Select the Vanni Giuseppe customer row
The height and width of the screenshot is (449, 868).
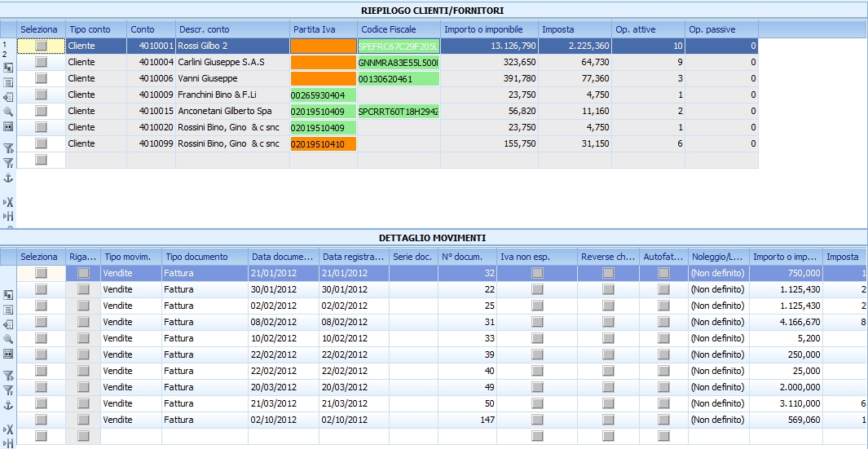(209, 78)
